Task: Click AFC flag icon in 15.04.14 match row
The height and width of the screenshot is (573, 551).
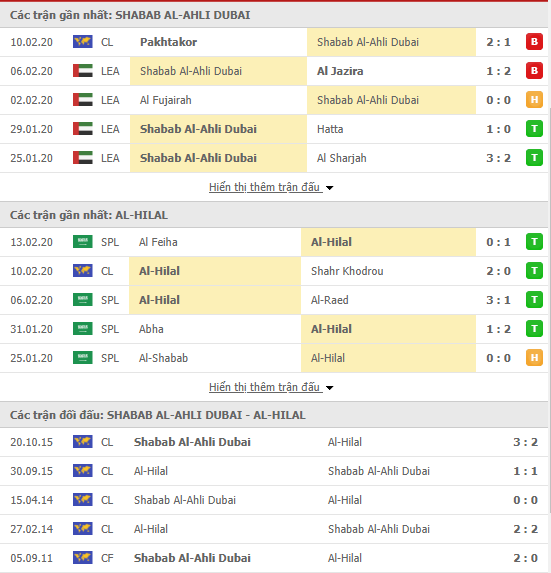Action: tap(83, 500)
